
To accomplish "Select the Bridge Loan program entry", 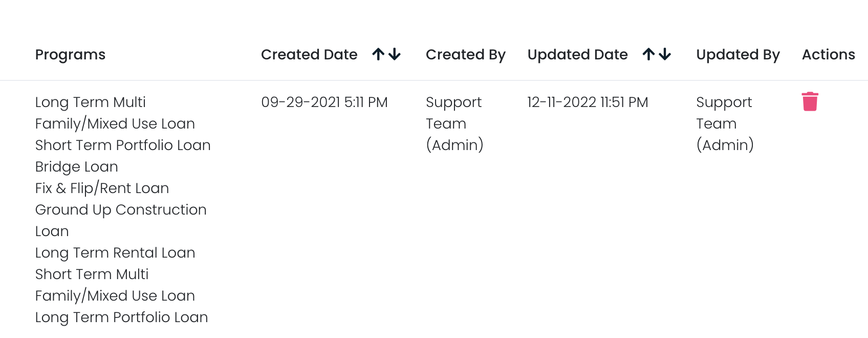I will (76, 166).
